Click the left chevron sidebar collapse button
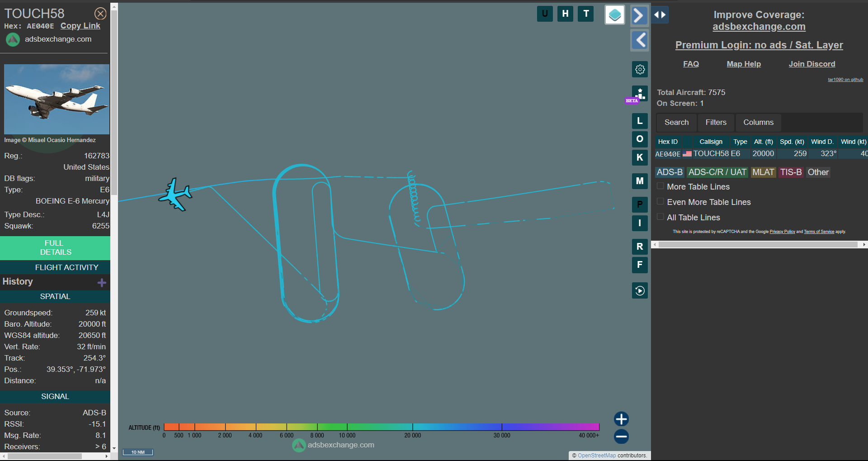The image size is (868, 461). click(x=639, y=40)
